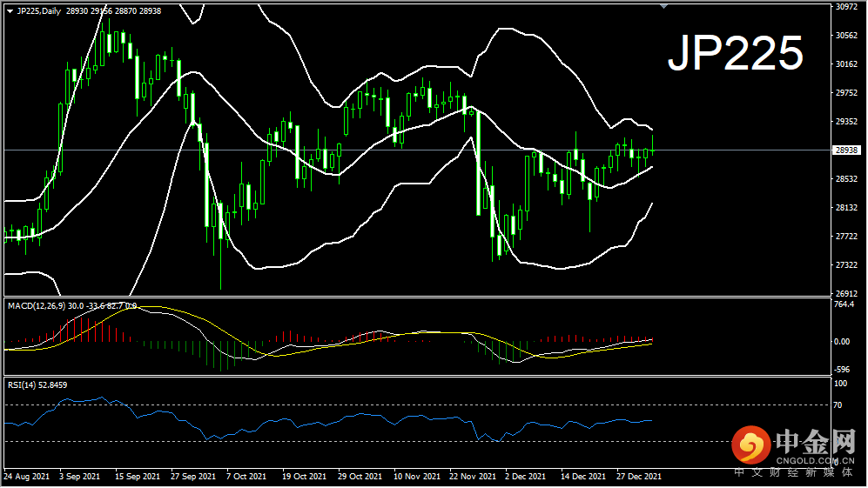This screenshot has width=868, height=488.
Task: Click the date label 14 Dec 2021
Action: [583, 477]
